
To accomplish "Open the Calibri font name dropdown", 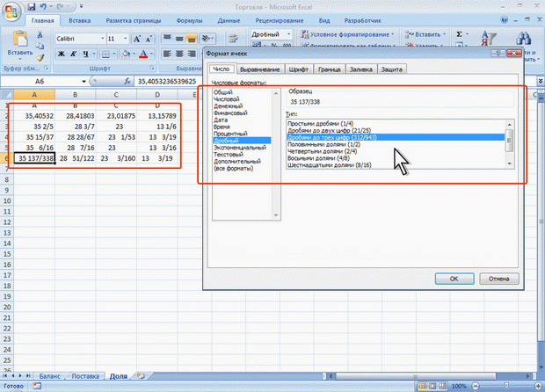I will (x=103, y=39).
